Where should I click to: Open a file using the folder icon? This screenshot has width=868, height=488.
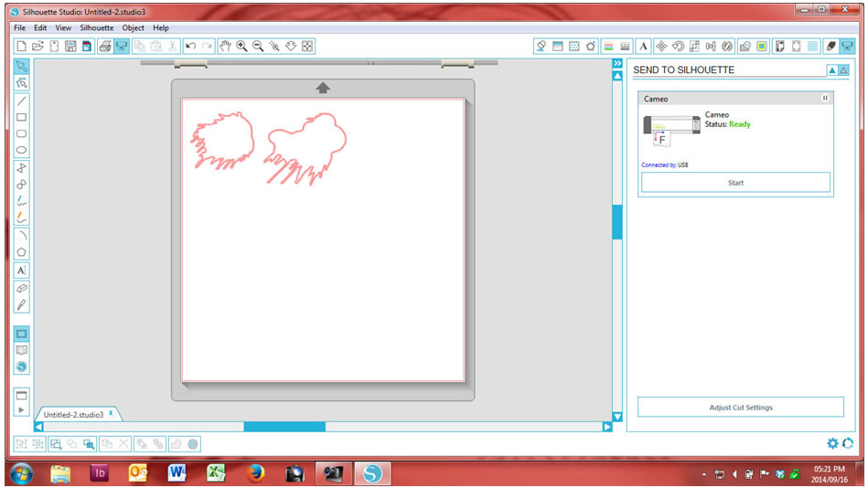pyautogui.click(x=38, y=47)
